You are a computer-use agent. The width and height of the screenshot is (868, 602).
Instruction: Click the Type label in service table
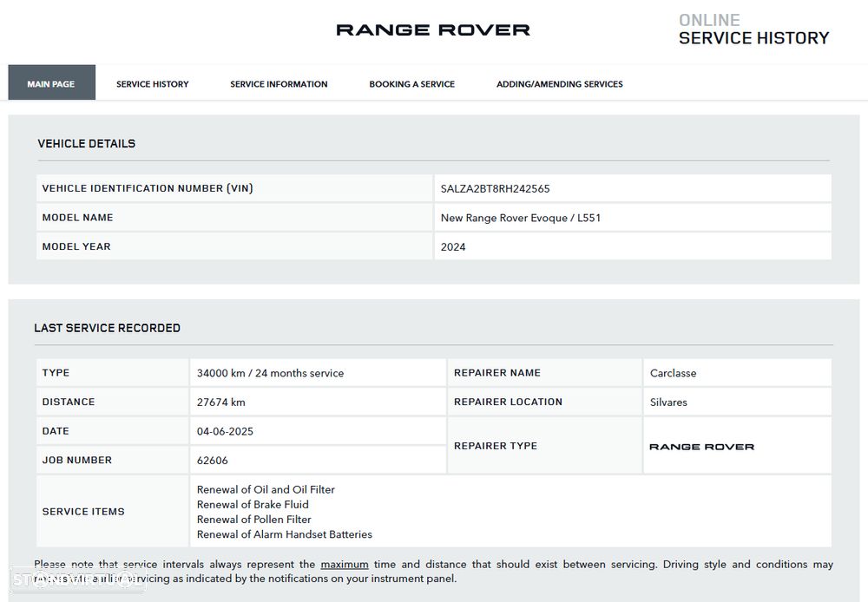[x=56, y=372]
